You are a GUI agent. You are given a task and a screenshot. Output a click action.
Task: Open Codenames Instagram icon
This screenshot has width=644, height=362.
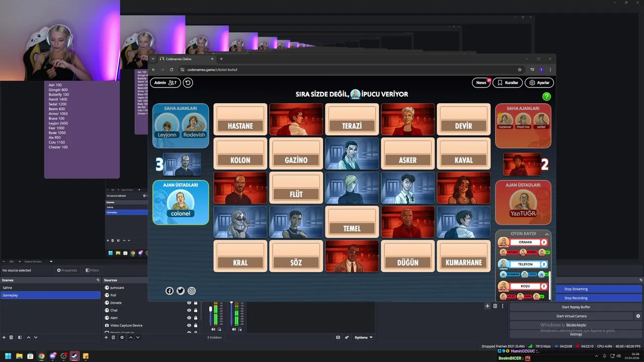pos(192,291)
